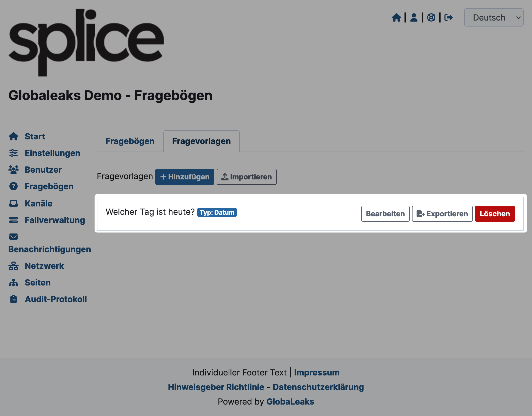This screenshot has height=416, width=532.
Task: Click the life-ring support icon
Action: pyautogui.click(x=431, y=18)
